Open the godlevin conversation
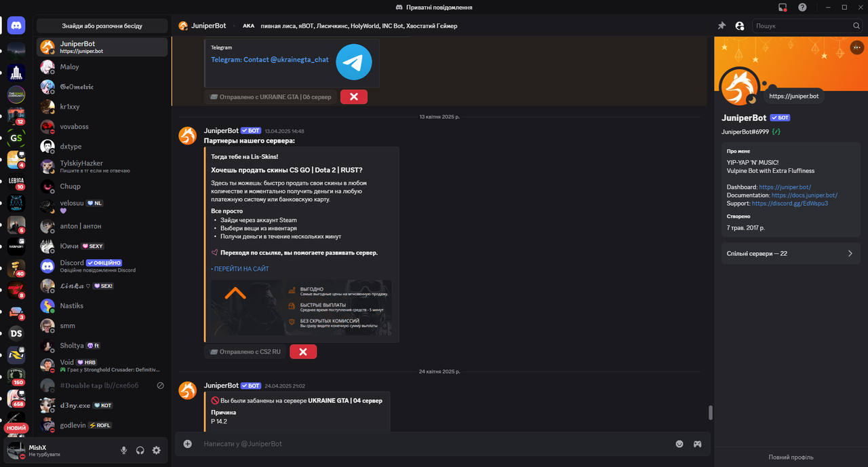This screenshot has width=868, height=467. point(102,425)
